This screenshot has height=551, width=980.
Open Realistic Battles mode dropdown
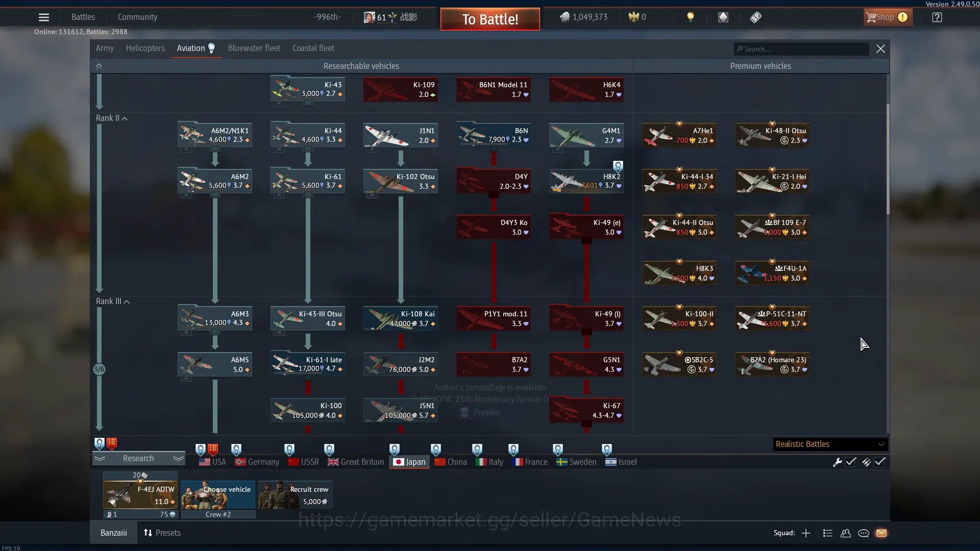[830, 444]
